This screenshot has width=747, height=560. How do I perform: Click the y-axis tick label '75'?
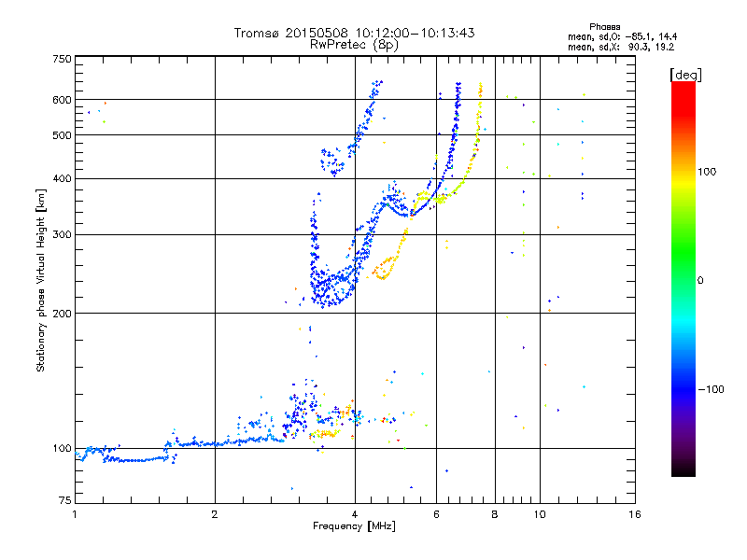coord(65,500)
